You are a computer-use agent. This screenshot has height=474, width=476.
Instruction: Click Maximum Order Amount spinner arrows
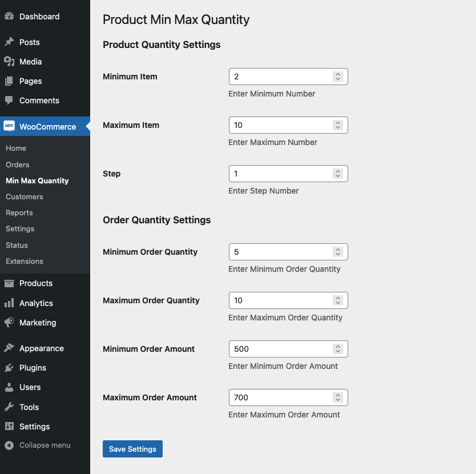click(x=338, y=397)
